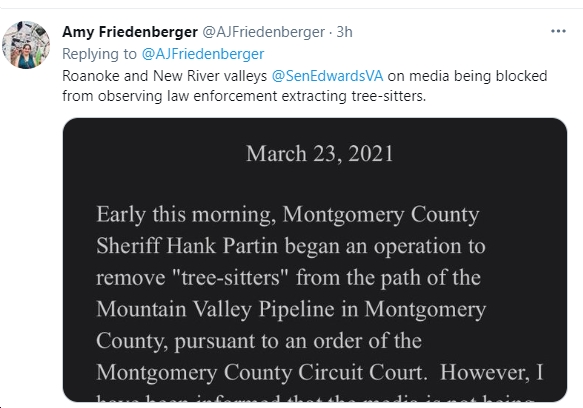Click 'County, pursuant to an order' line

pyautogui.click(x=259, y=341)
